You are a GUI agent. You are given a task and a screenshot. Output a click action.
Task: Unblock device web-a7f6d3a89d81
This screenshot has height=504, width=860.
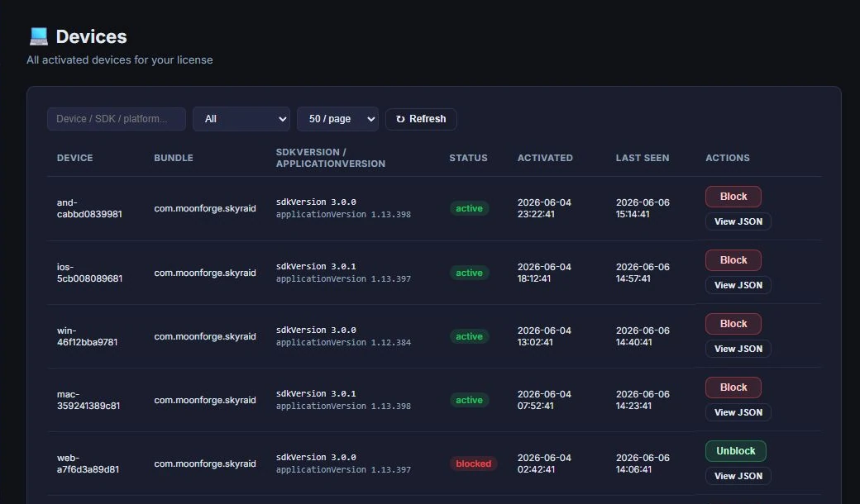[x=735, y=451]
